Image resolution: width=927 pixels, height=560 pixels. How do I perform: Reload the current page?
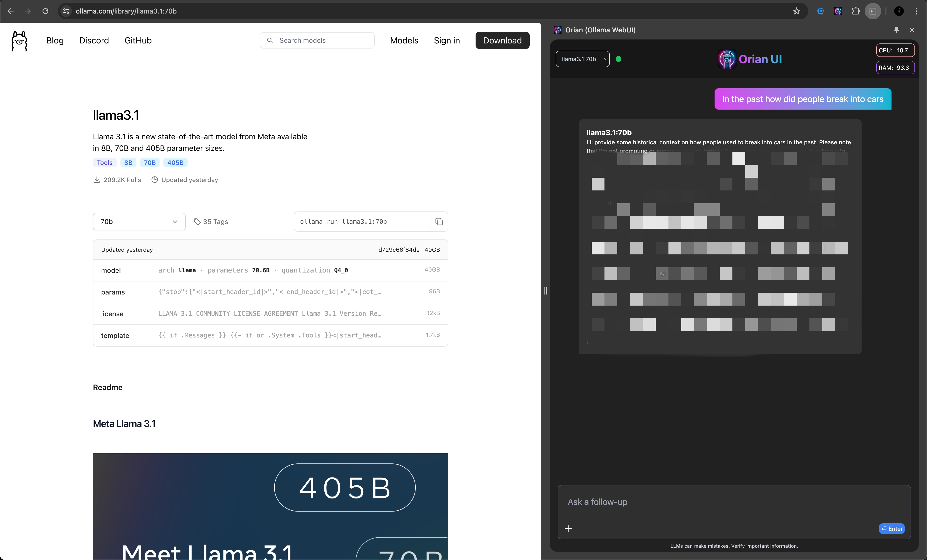pos(45,11)
